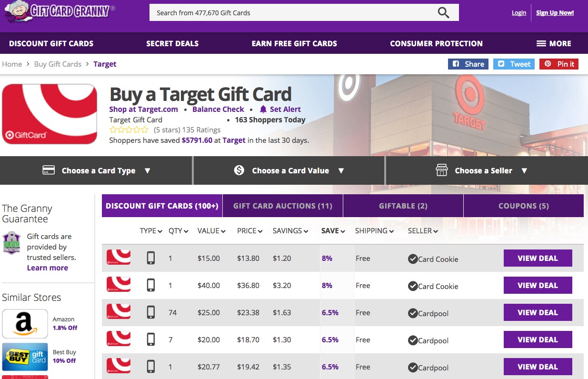Click Target card thumbnail in $20.00 row
Screen dimensions: 588x379
click(x=119, y=339)
